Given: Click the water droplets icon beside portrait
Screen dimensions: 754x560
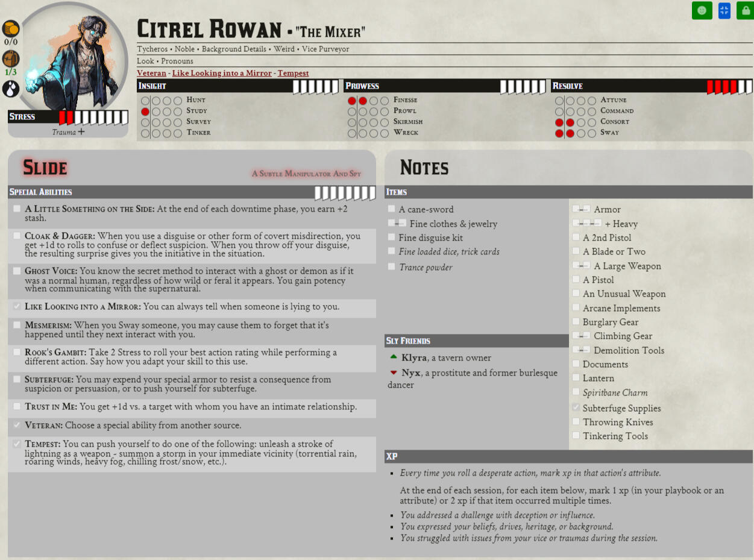Looking at the screenshot, I should click(x=11, y=89).
